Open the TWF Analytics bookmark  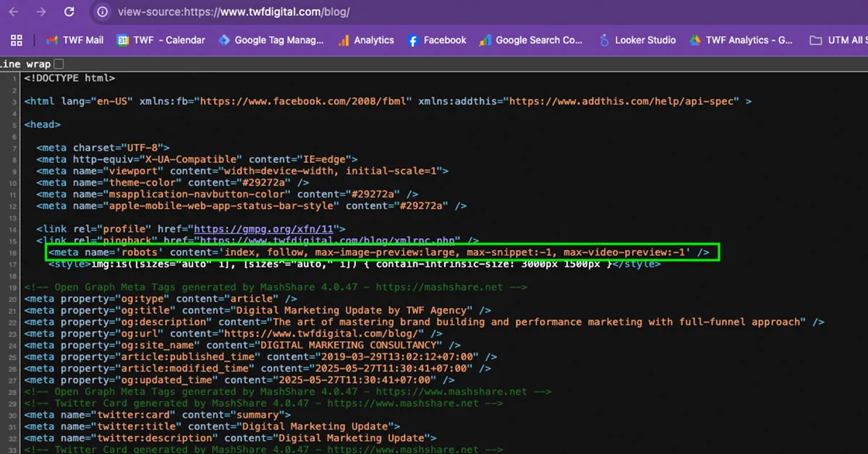[741, 40]
